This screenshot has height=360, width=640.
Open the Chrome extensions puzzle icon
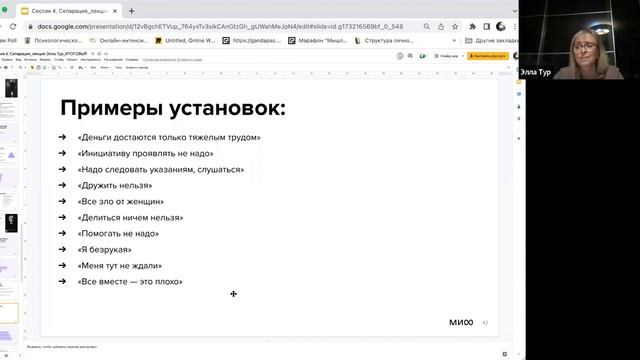(x=472, y=27)
